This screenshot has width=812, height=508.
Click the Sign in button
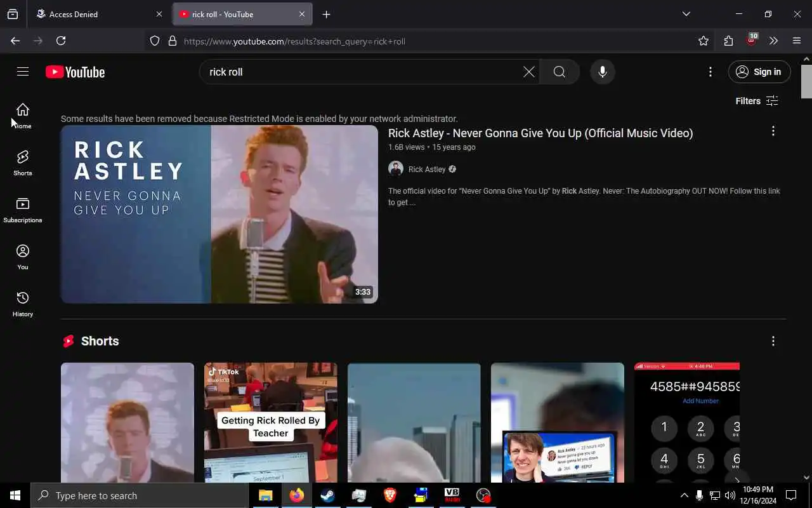pos(759,72)
